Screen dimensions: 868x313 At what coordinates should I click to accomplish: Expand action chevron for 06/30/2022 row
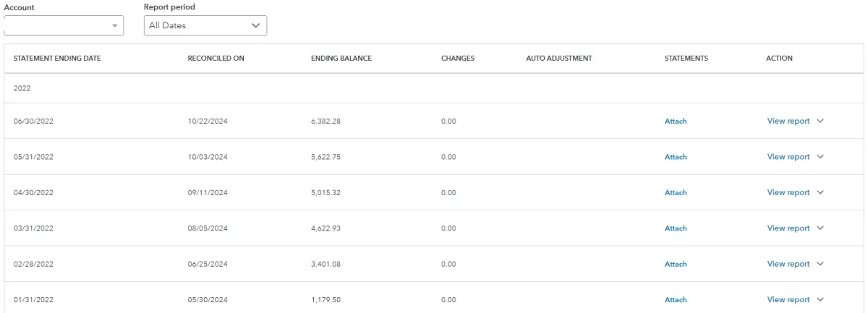(x=820, y=121)
